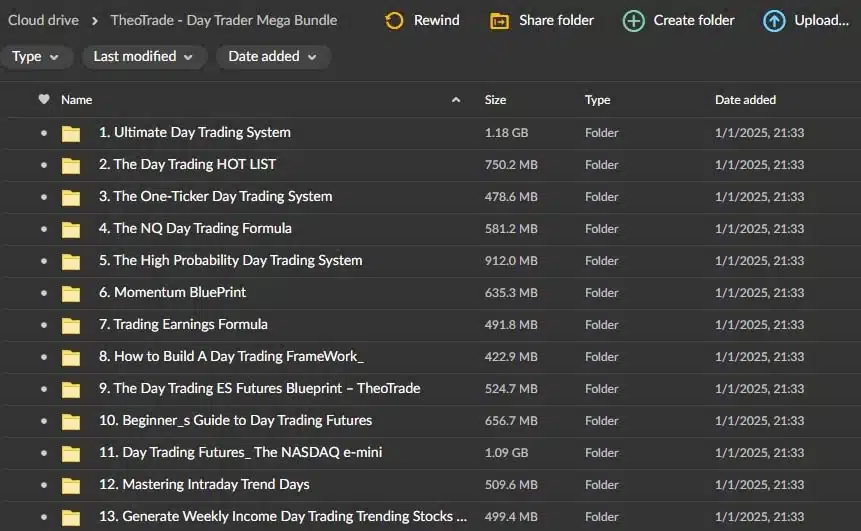Click the Rewind circular arrow icon
This screenshot has height=531, width=861.
pyautogui.click(x=394, y=21)
